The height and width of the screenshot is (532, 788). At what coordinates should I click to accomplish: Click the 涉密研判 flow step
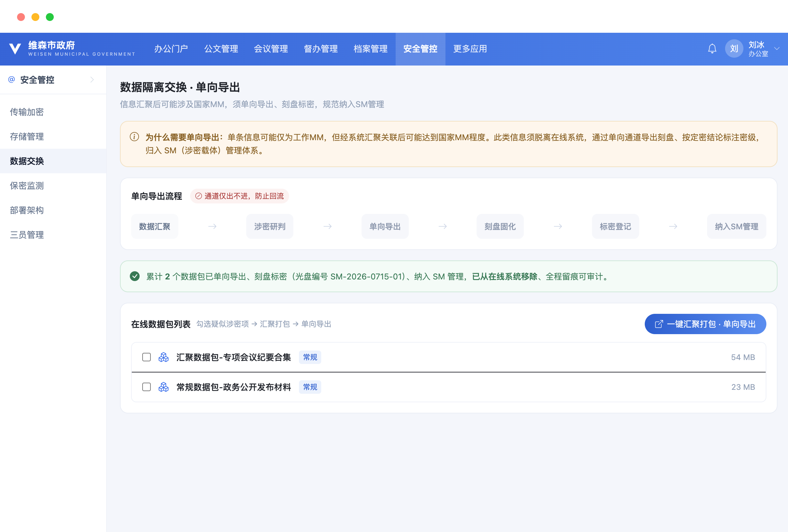[x=270, y=226]
